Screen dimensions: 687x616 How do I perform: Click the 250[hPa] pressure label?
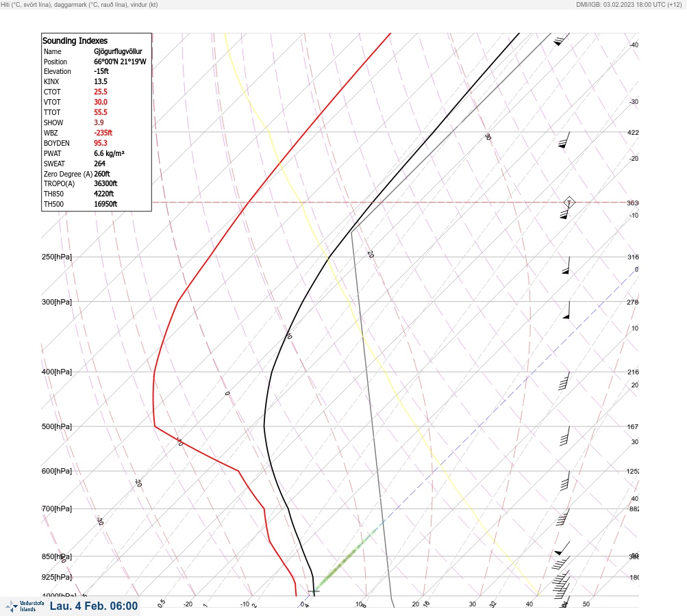coord(57,257)
